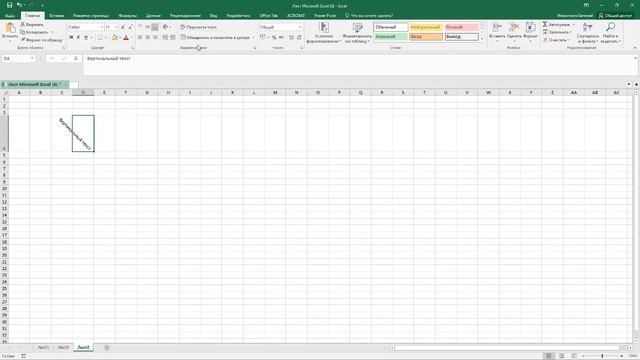Toggle align text left

point(140,37)
